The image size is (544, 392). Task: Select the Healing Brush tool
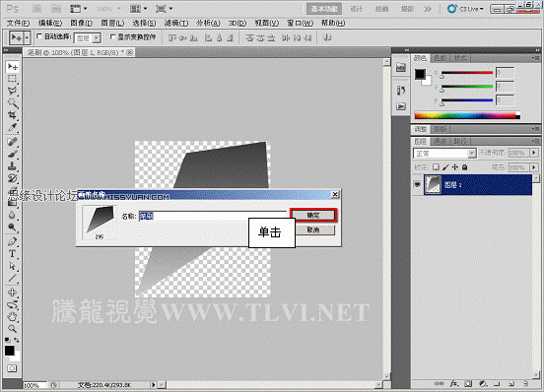click(x=12, y=142)
